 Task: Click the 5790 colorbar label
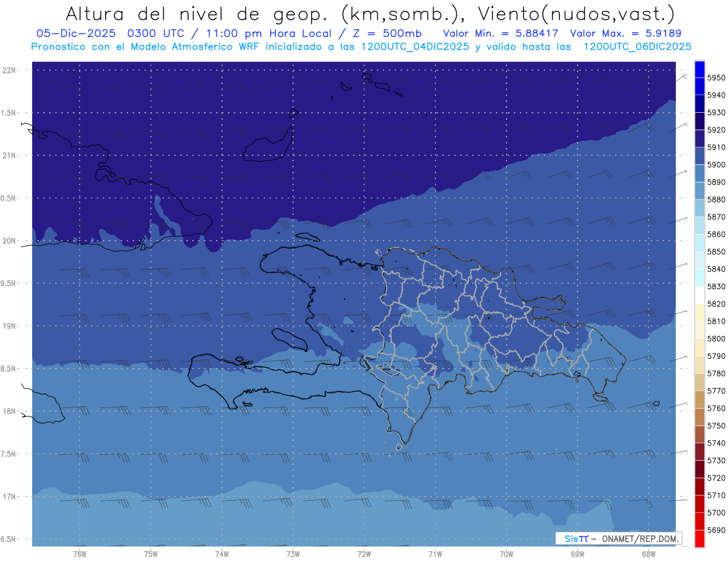click(x=716, y=356)
